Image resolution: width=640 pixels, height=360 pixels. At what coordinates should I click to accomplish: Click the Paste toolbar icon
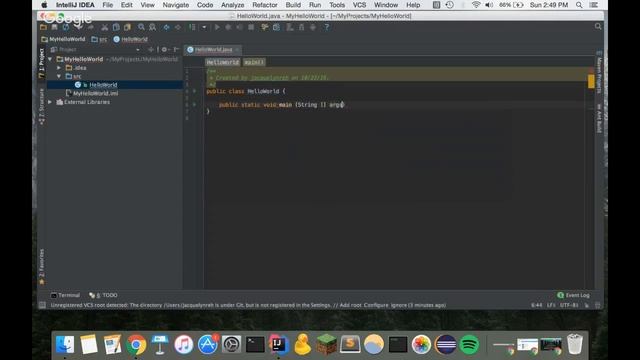pos(127,27)
